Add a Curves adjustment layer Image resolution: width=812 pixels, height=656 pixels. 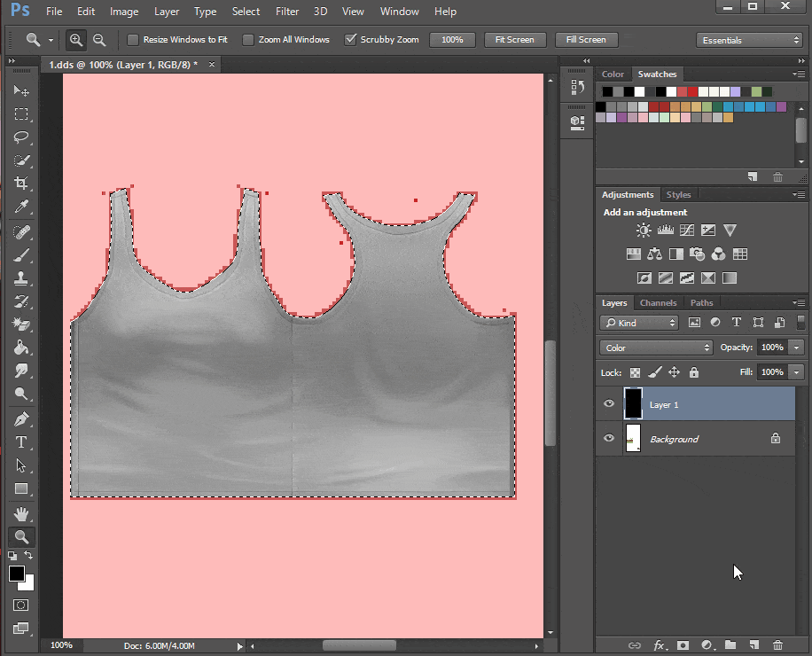[686, 230]
